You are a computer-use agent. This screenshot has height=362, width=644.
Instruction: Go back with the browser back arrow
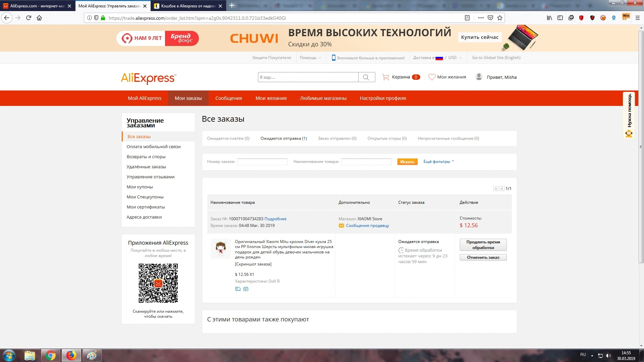pos(7,18)
